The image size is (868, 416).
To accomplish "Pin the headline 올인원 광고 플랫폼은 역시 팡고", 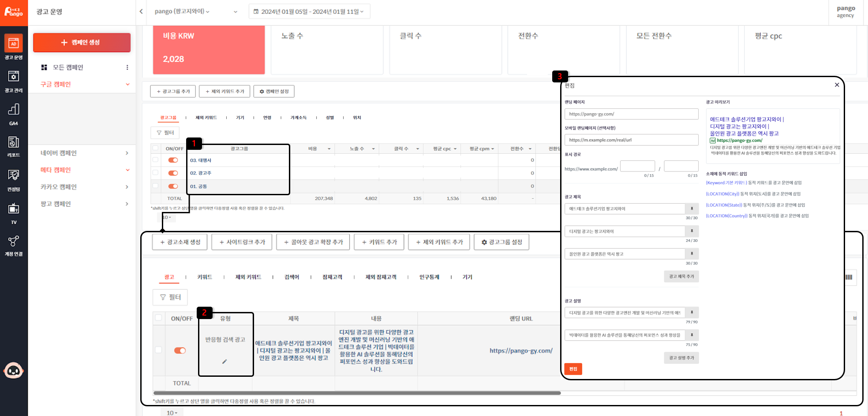I will [x=692, y=253].
